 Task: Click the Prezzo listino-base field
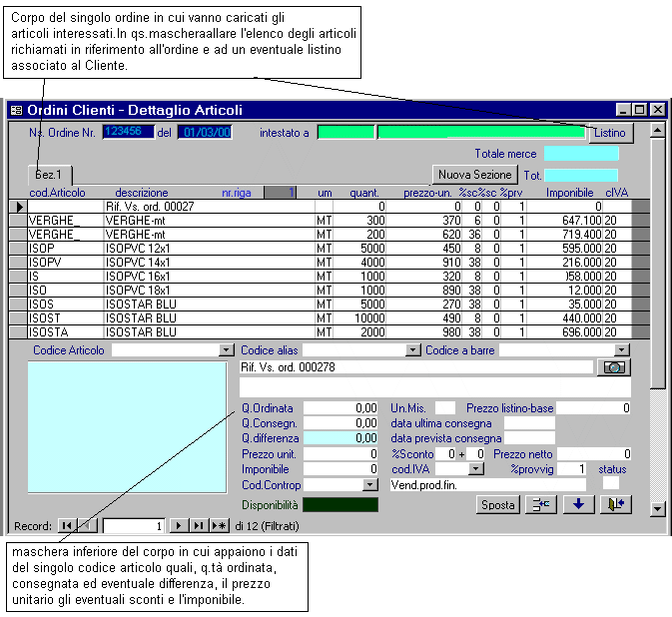[x=593, y=408]
